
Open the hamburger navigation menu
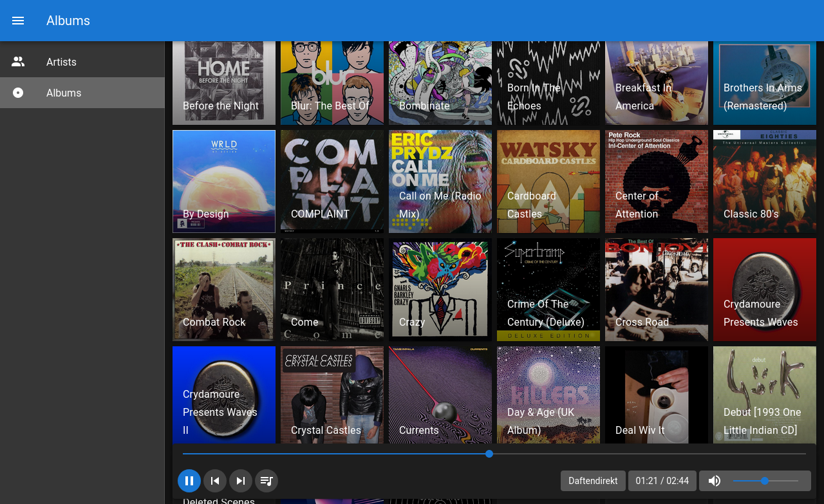click(18, 21)
